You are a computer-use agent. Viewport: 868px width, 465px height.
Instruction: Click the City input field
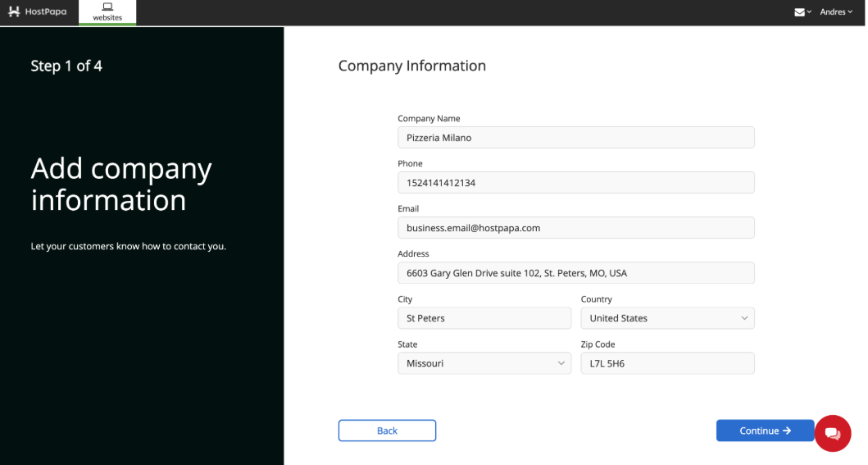click(x=484, y=318)
